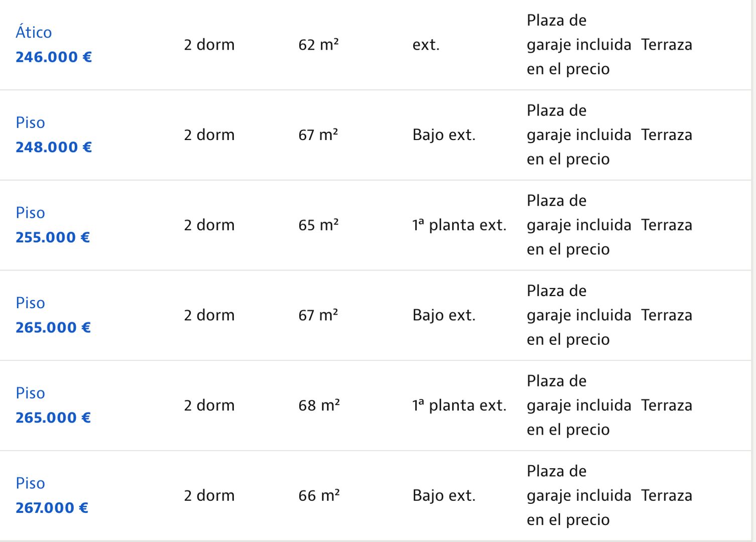Click "Bajo ext." in the 267.000 € row
Screen dimensions: 756x542
444,495
